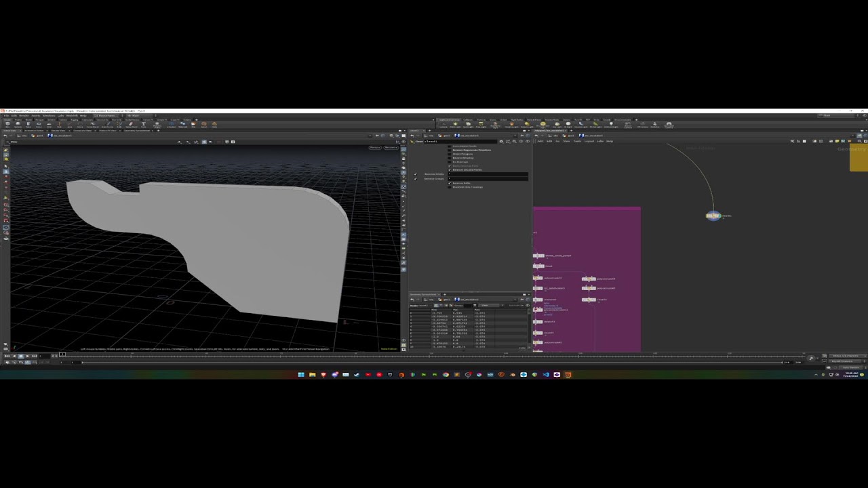Open Google Chrome from the taskbar
This screenshot has width=868, height=488.
(x=446, y=374)
